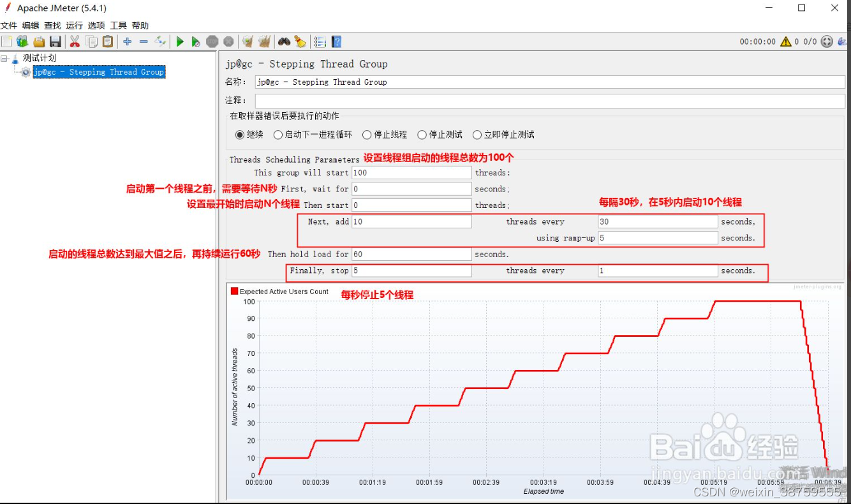Clear all results with the double broom icon

coord(264,41)
